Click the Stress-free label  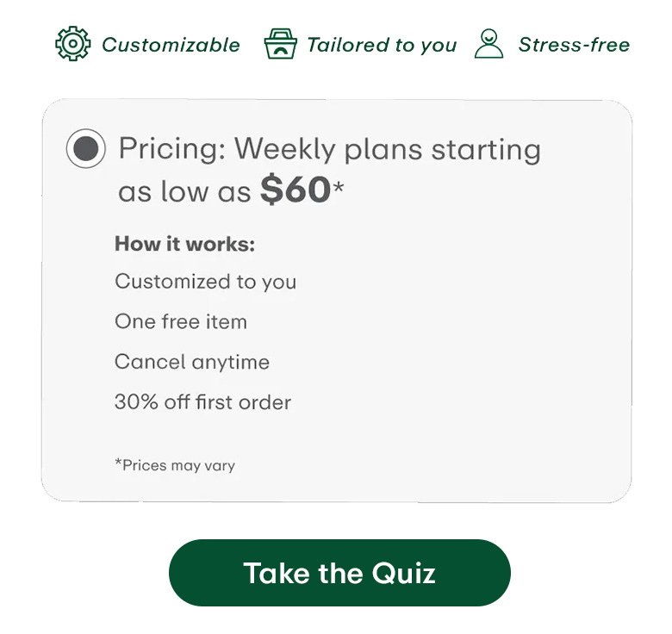point(574,45)
